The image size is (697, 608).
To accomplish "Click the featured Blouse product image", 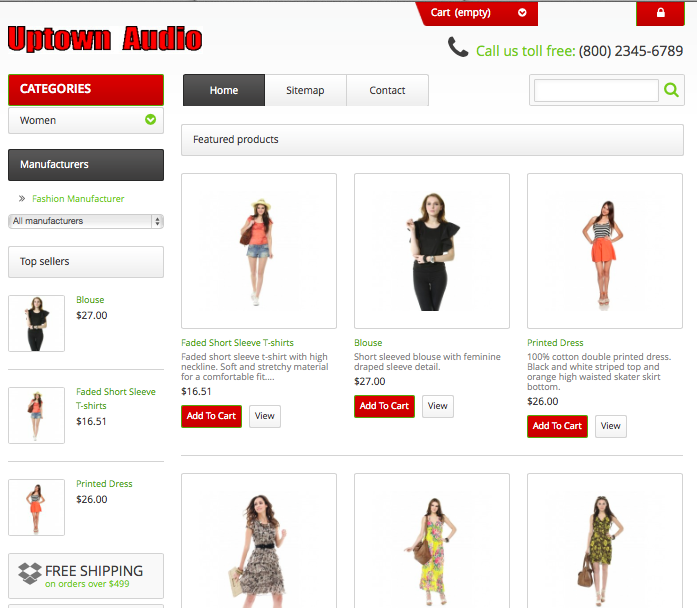I will [x=432, y=251].
